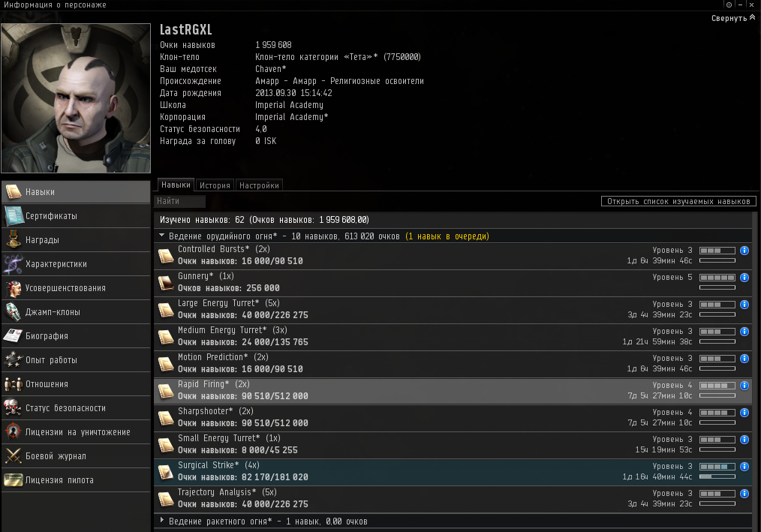Open the Отношения standings icon
The image size is (761, 532).
pyautogui.click(x=14, y=384)
